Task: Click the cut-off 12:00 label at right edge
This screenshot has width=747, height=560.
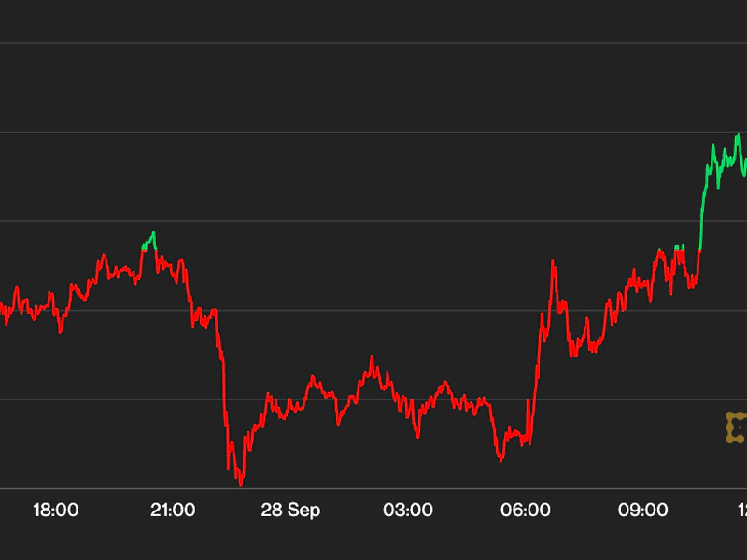Action: point(741,511)
